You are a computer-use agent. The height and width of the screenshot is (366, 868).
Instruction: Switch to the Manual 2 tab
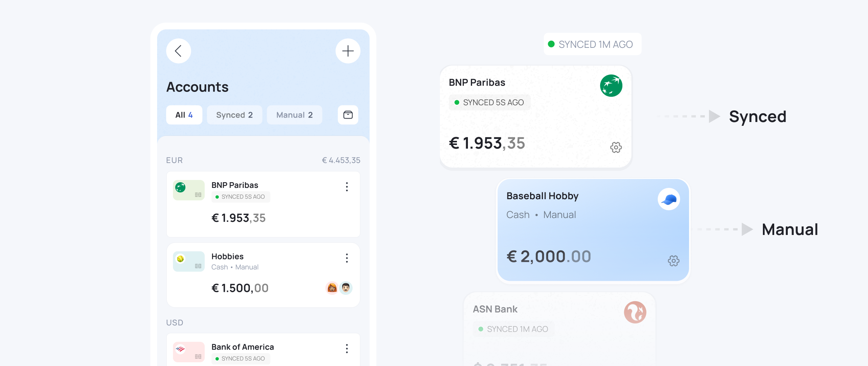click(294, 115)
